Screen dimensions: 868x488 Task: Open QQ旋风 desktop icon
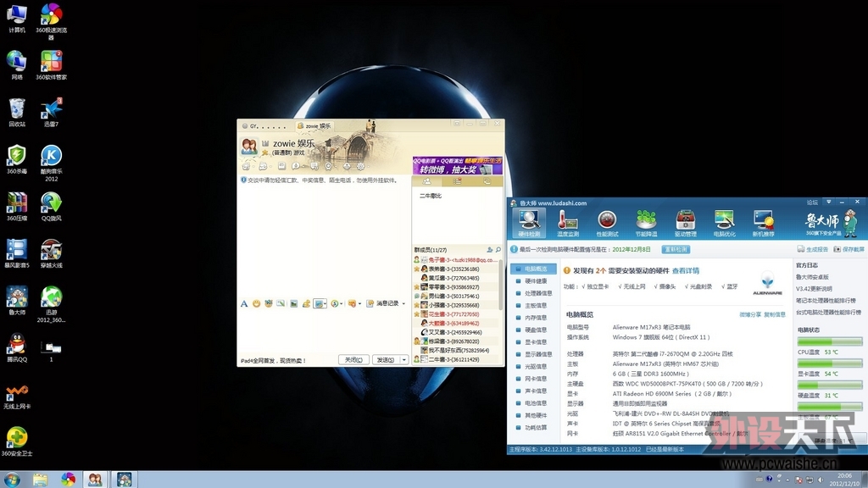point(51,207)
